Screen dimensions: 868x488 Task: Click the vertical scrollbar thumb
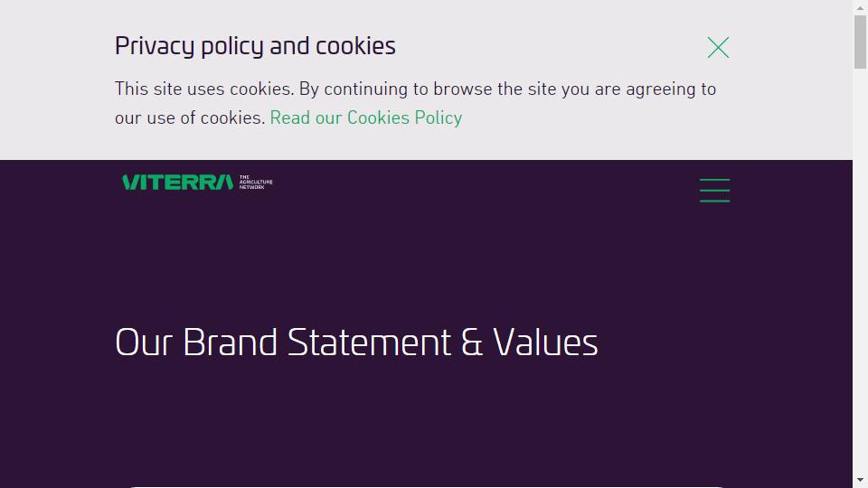click(x=860, y=42)
